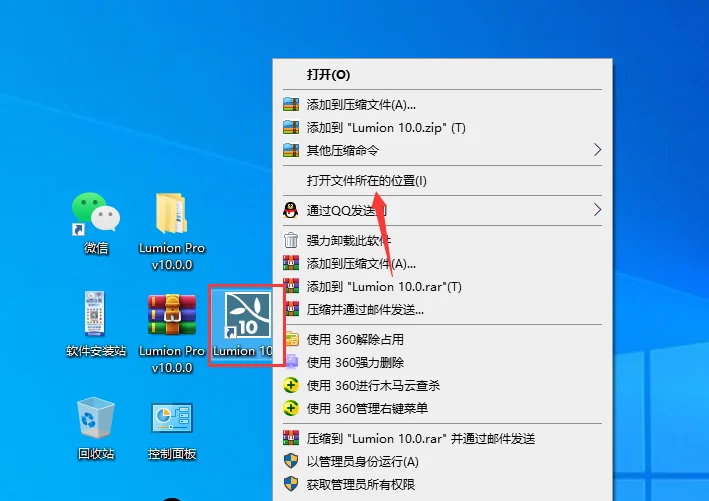Open the WeChat (微信) desktop shortcut

(x=96, y=222)
